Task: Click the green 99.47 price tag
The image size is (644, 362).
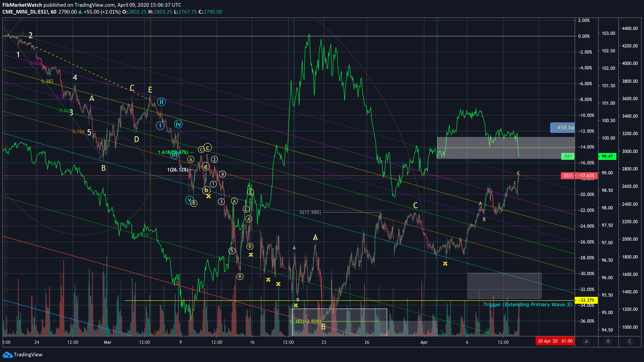Action: (x=607, y=156)
